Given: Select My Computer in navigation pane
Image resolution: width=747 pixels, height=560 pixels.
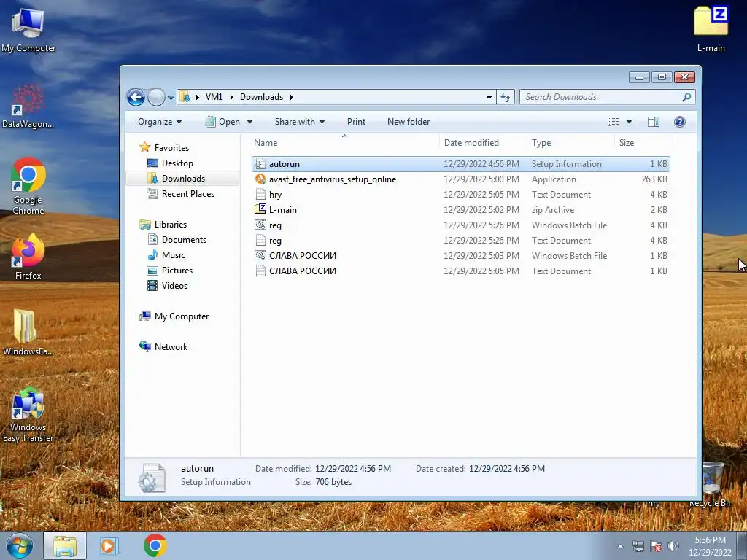Looking at the screenshot, I should click(174, 316).
